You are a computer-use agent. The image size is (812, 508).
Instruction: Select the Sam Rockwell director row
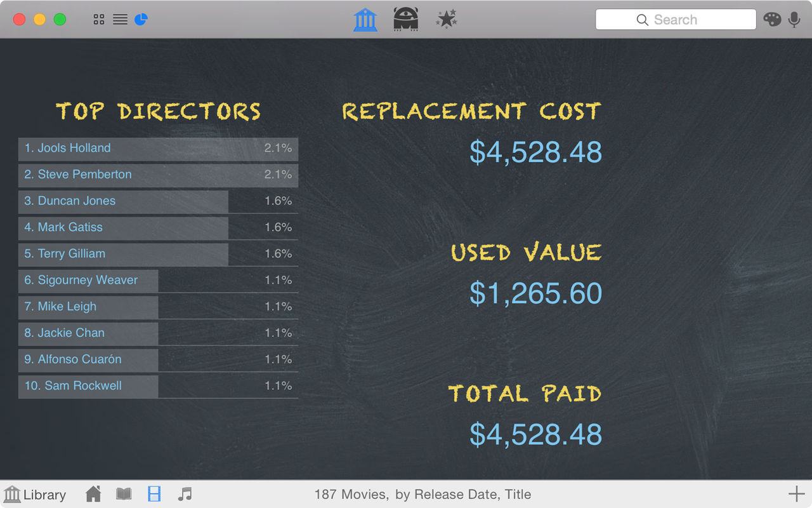click(x=158, y=386)
